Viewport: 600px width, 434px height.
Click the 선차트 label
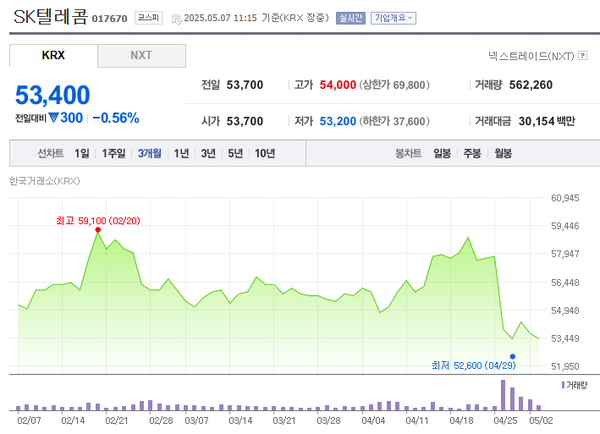point(51,153)
